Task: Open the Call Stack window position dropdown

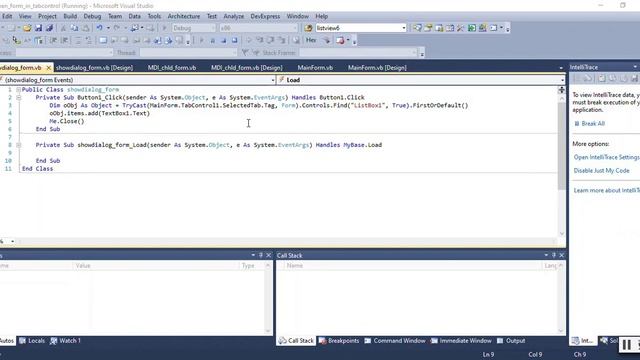Action: pyautogui.click(x=546, y=255)
